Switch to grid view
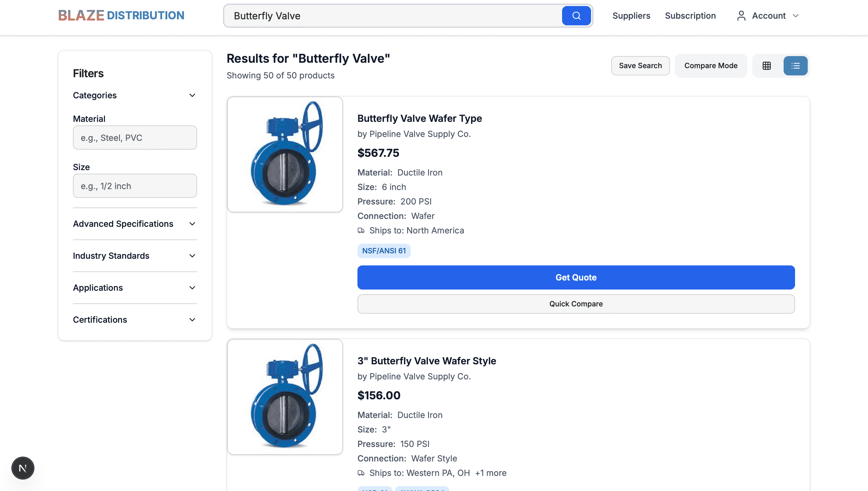 (766, 65)
